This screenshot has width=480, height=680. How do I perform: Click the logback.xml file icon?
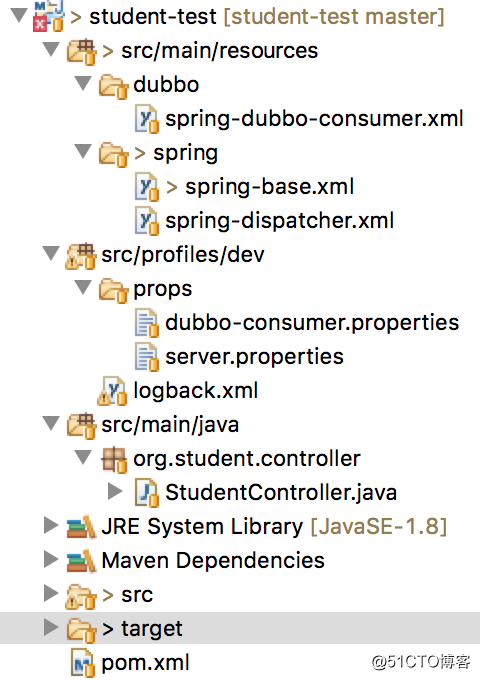click(112, 391)
